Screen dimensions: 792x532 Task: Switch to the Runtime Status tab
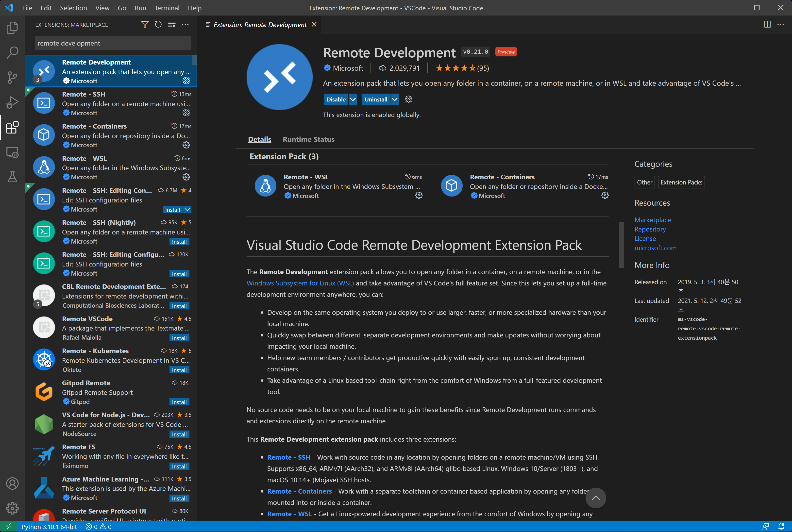click(x=308, y=139)
